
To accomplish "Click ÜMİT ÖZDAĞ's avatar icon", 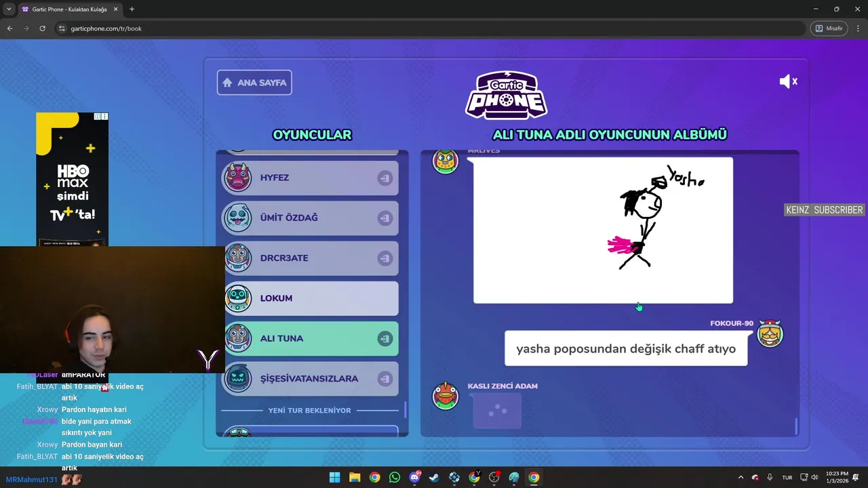I will pos(238,218).
